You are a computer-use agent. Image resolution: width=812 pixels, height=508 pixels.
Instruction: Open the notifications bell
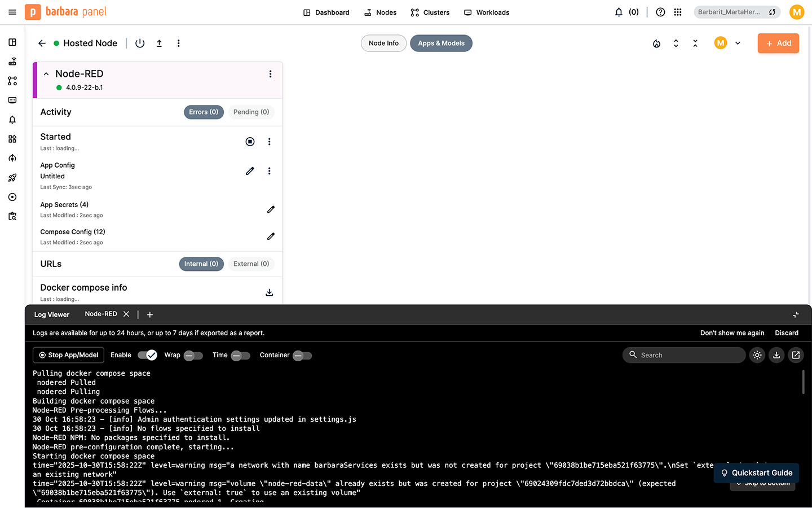point(619,12)
